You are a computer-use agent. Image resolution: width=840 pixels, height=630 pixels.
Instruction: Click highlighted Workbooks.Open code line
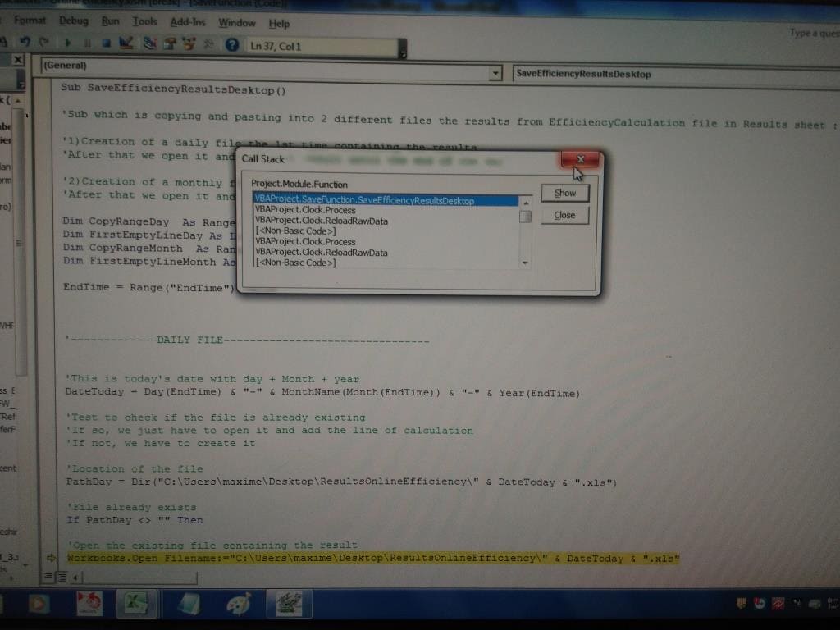click(x=373, y=558)
